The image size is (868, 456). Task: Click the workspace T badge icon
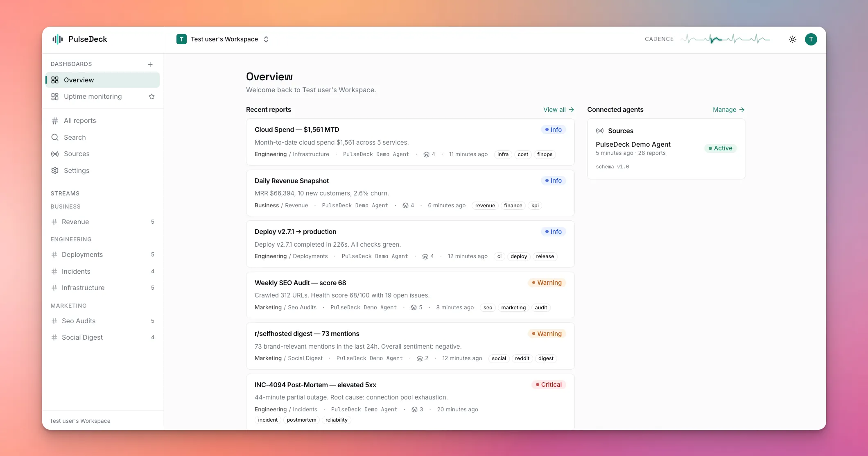(181, 39)
